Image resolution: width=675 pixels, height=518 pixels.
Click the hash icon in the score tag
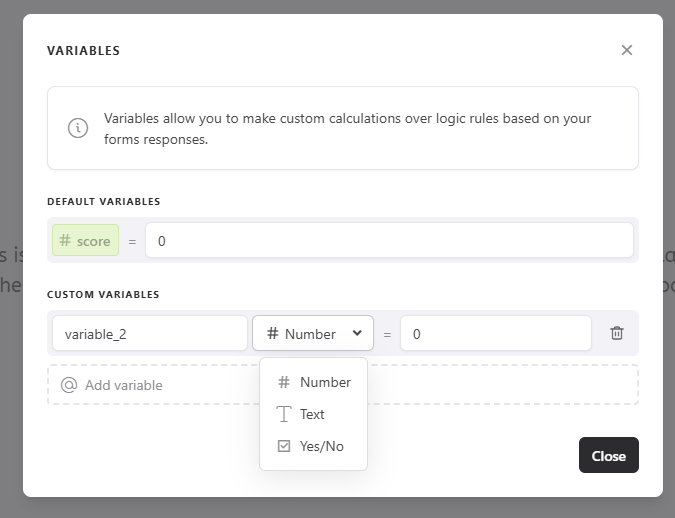(x=65, y=241)
